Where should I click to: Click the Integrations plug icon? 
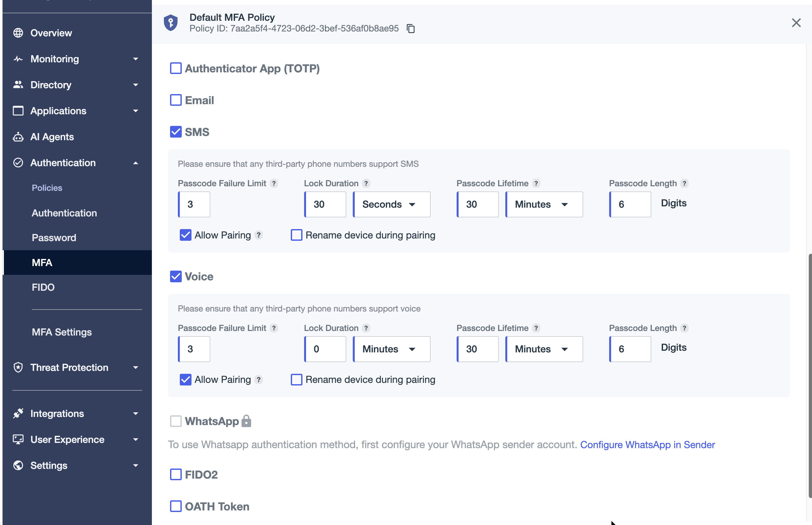point(18,413)
